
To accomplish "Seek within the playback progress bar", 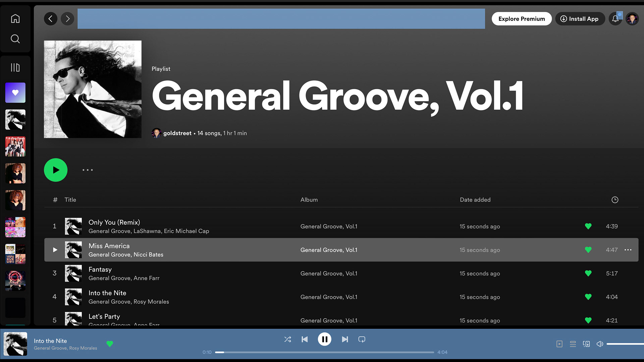I will (324, 352).
